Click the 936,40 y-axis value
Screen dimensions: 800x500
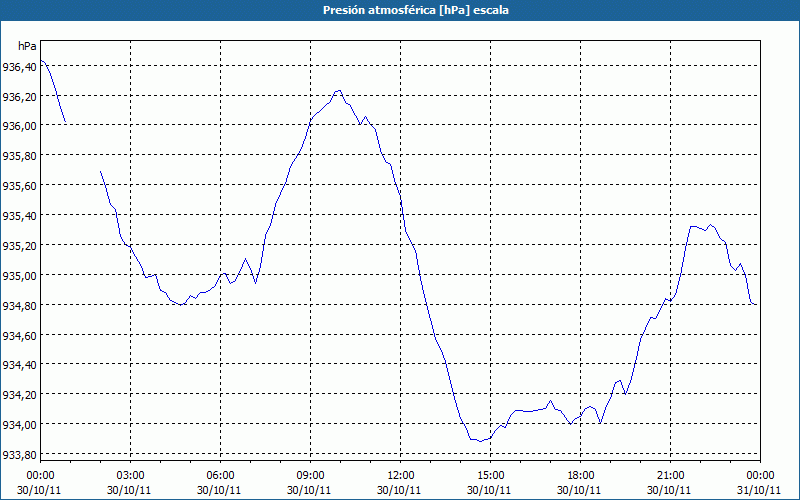point(19,67)
